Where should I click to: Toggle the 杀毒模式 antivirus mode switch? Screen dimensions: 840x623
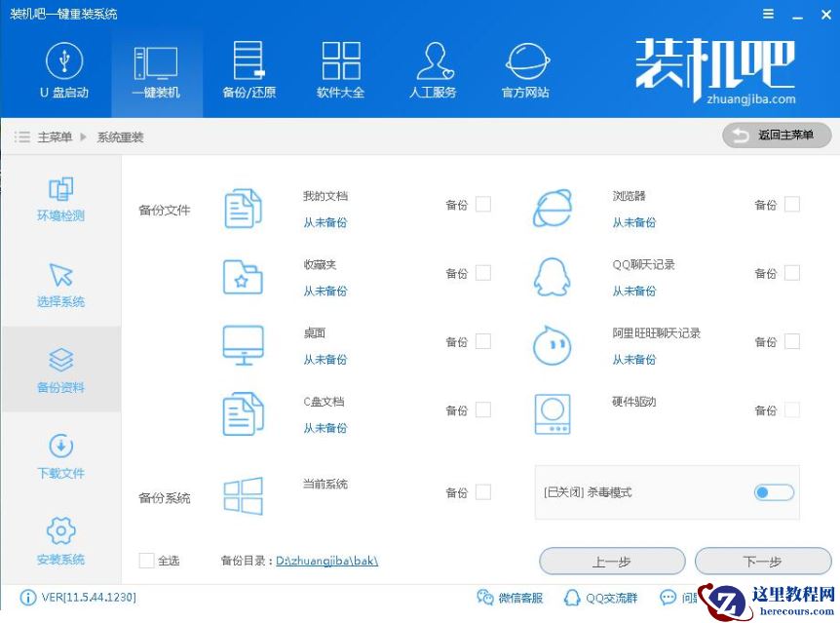773,492
